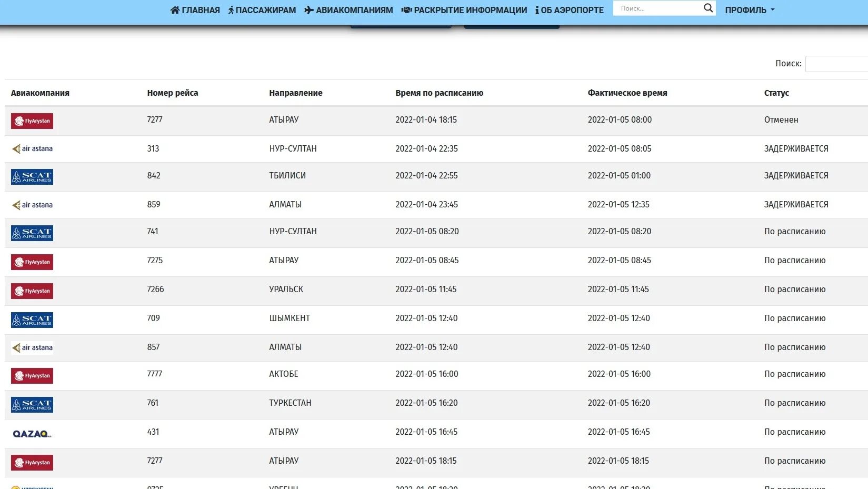Select destination ШЫМКЕНТ cell
Viewport: 868px width, 489px height.
(x=290, y=318)
